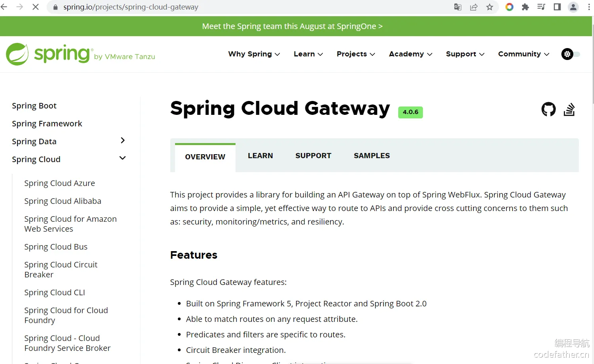Open Spring Framework in the sidebar
594x364 pixels.
47,124
